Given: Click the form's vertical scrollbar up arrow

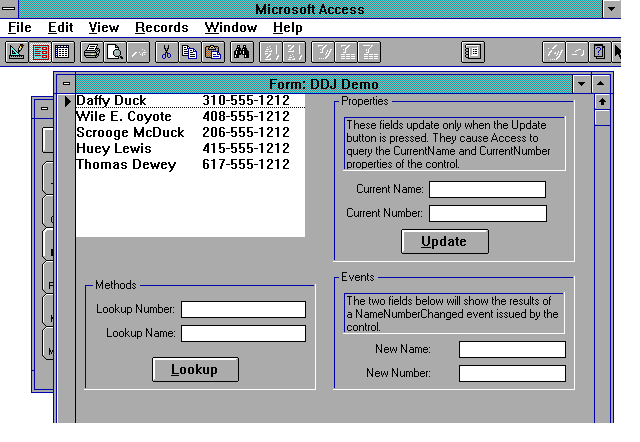Looking at the screenshot, I should [x=602, y=102].
